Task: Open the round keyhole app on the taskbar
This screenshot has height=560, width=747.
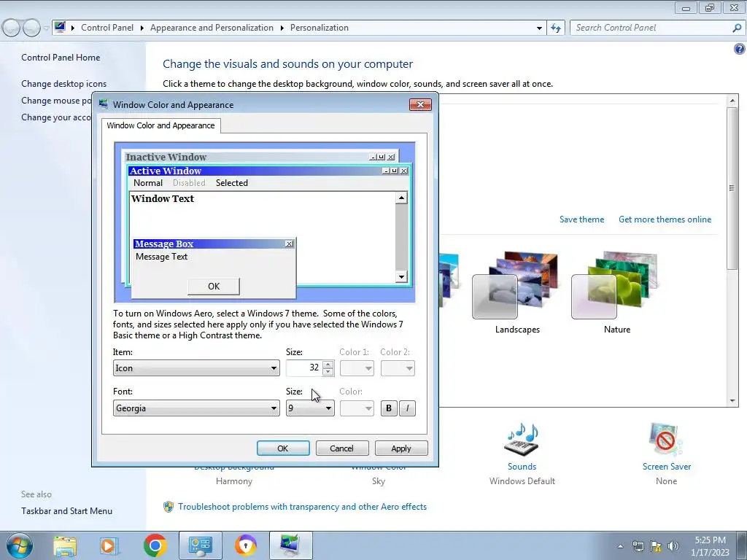Action: (245, 545)
